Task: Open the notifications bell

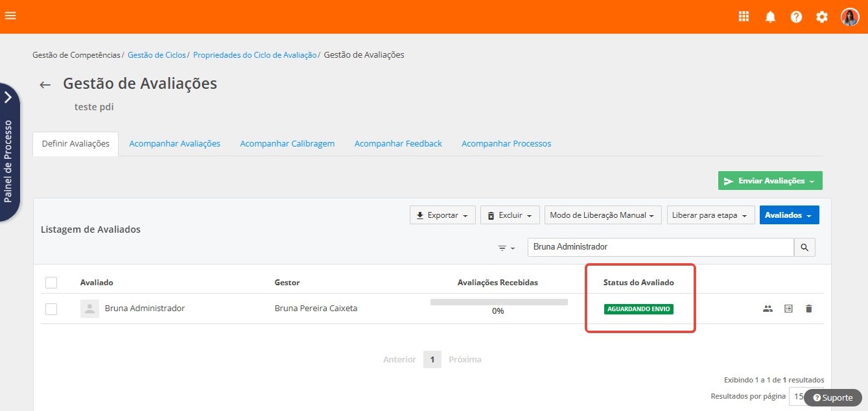Action: pos(770,17)
